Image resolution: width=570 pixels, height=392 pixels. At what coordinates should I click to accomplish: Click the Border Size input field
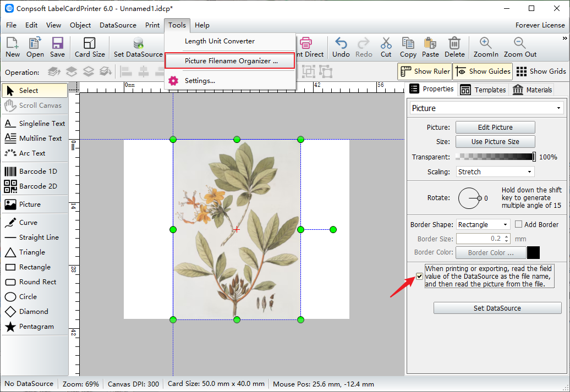(480, 239)
